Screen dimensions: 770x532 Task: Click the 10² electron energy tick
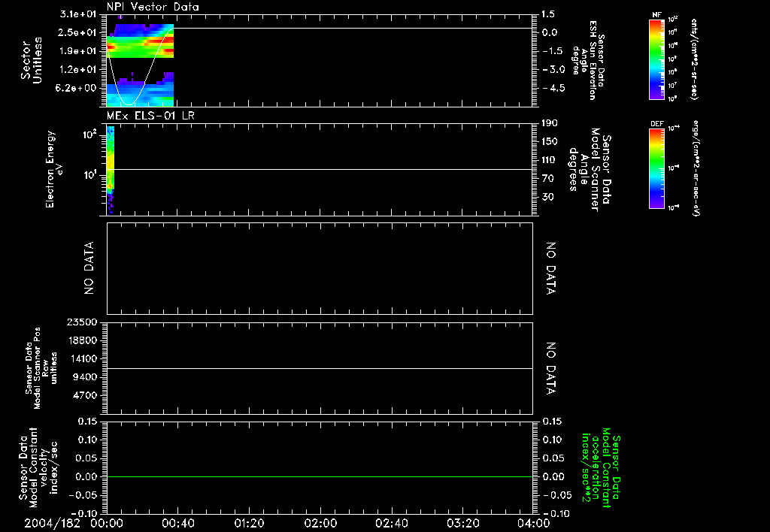click(x=90, y=134)
